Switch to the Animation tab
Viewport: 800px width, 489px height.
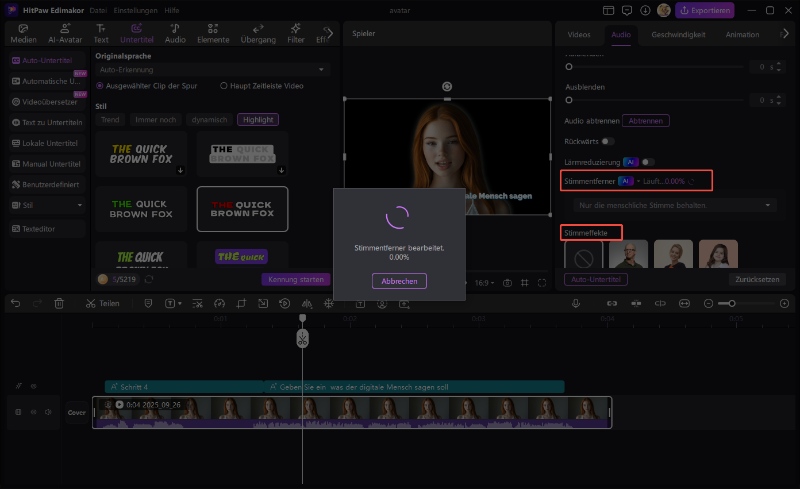[742, 35]
